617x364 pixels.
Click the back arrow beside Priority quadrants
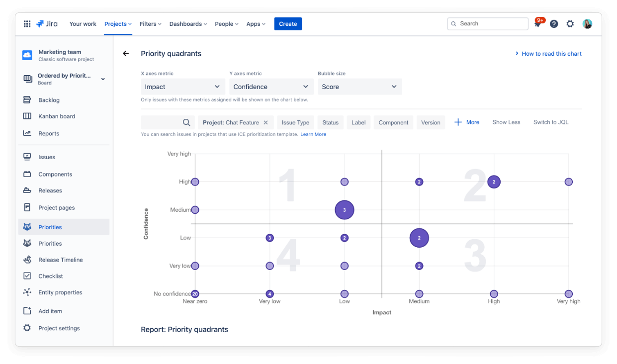[126, 54]
